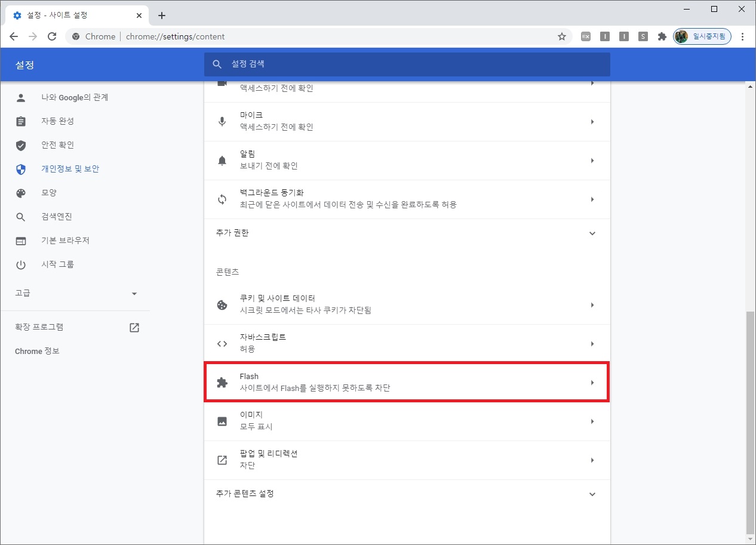
Task: Open the Flash content settings
Action: pyautogui.click(x=407, y=383)
